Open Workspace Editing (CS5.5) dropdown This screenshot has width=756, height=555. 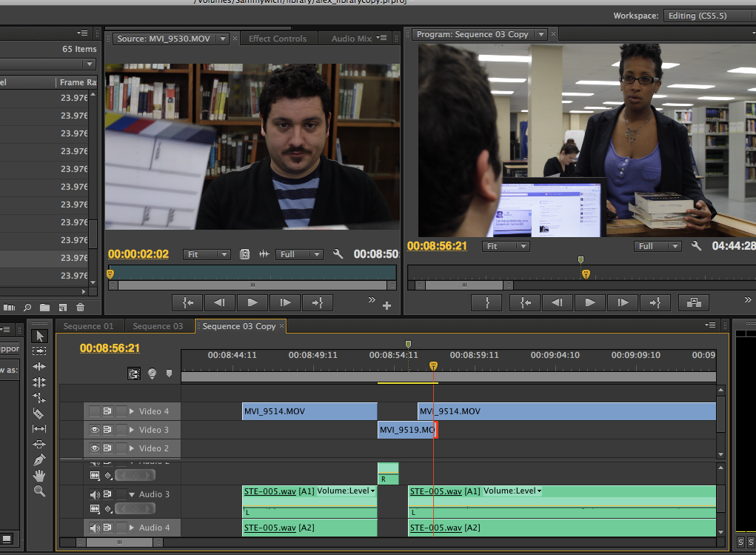[709, 16]
